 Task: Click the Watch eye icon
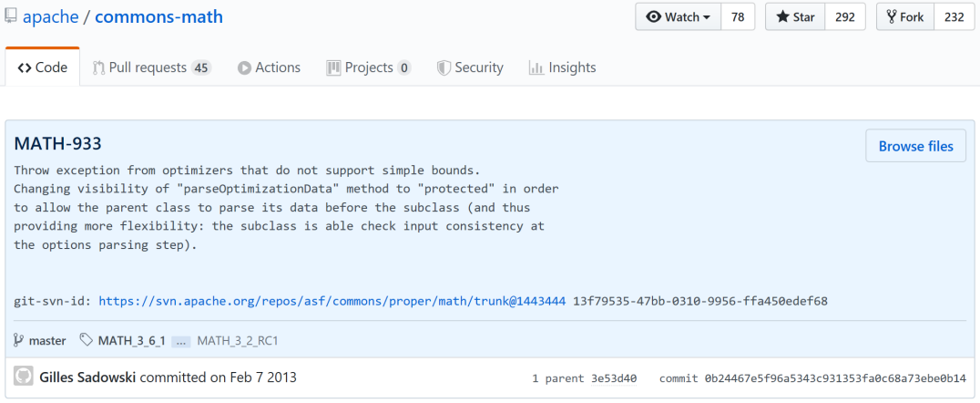pyautogui.click(x=653, y=17)
